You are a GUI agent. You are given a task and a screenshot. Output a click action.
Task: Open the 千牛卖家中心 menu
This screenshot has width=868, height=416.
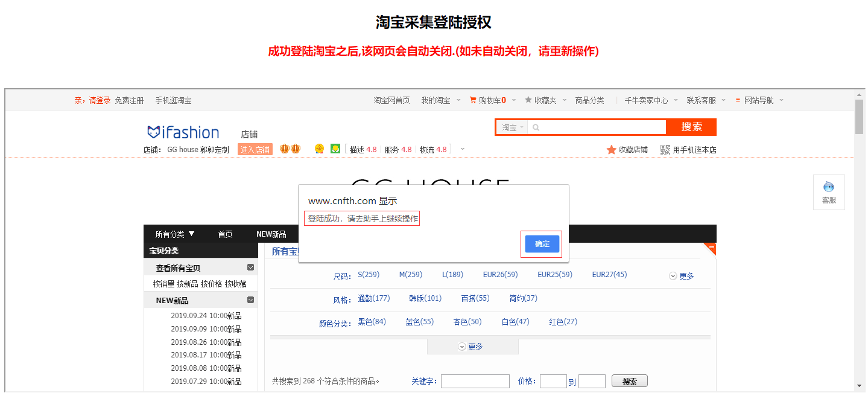pos(646,100)
